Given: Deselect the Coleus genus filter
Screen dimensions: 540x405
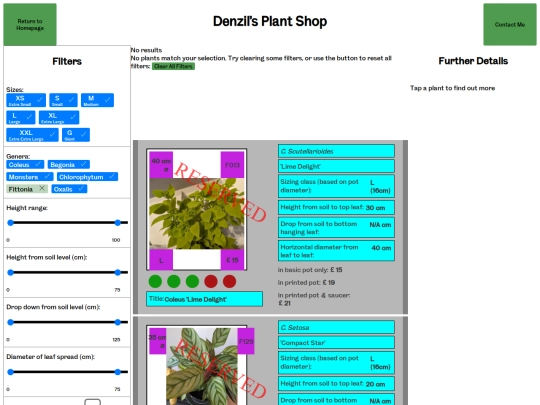Looking at the screenshot, I should [x=25, y=165].
